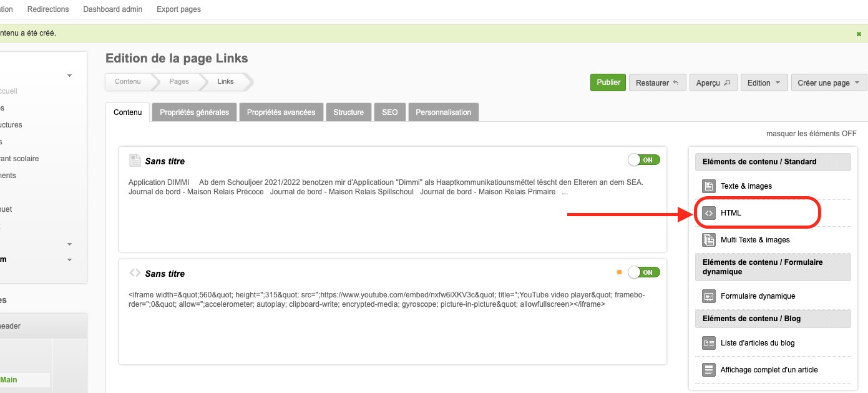Click the document icon of first Sans titre block
868x393 pixels.
135,161
